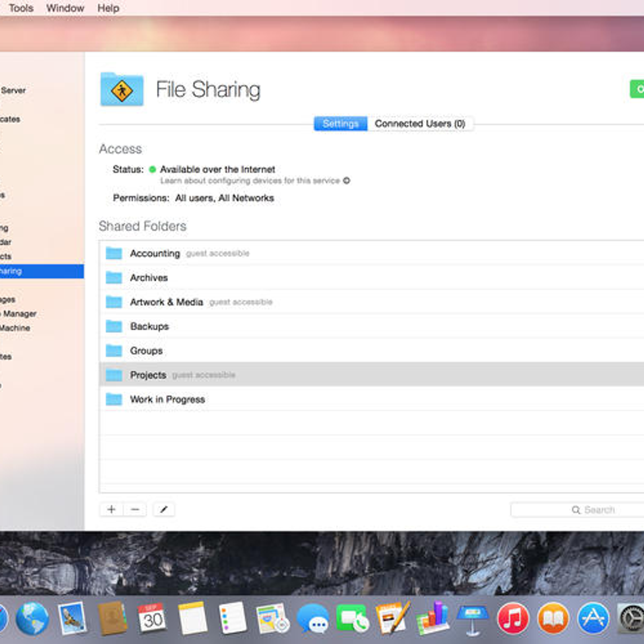Launch Maps from the Dock
Screen dimensions: 644x644
pyautogui.click(x=272, y=619)
